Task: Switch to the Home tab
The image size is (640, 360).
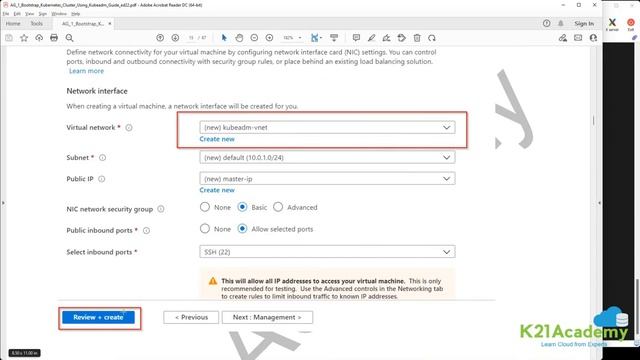Action: coord(13,24)
